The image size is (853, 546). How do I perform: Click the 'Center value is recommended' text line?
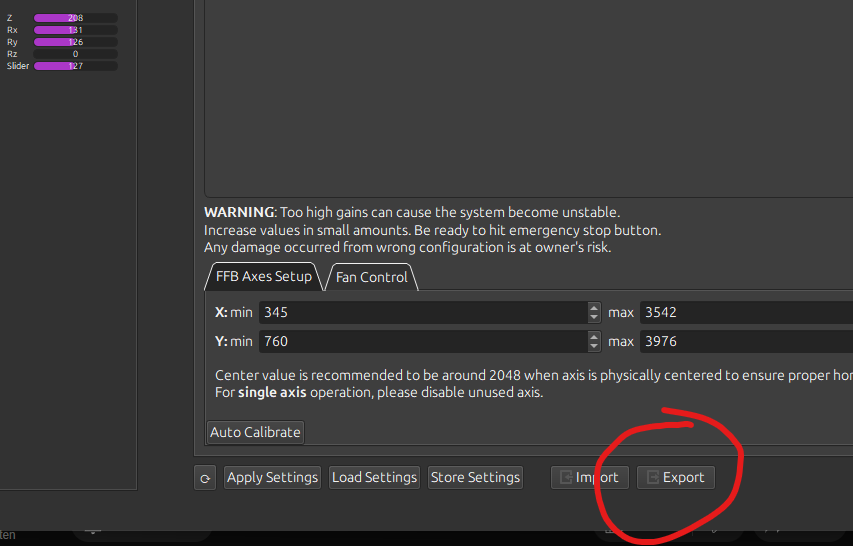point(534,375)
